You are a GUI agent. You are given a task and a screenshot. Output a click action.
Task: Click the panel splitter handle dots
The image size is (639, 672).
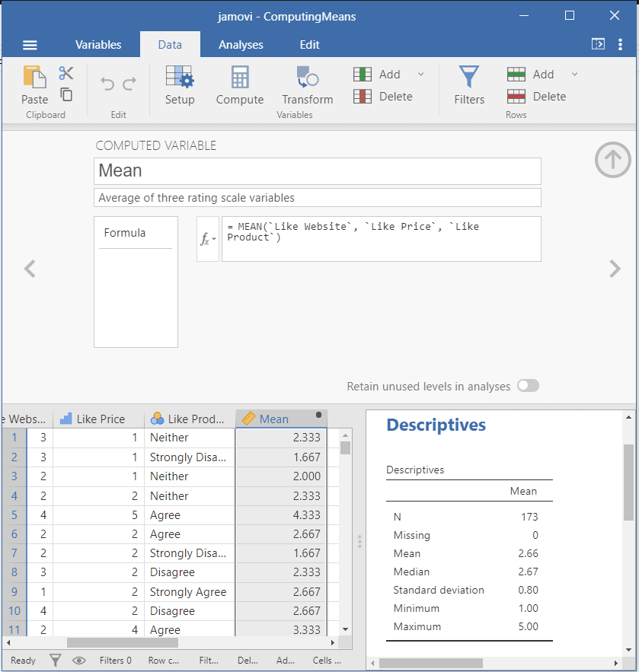click(359, 541)
